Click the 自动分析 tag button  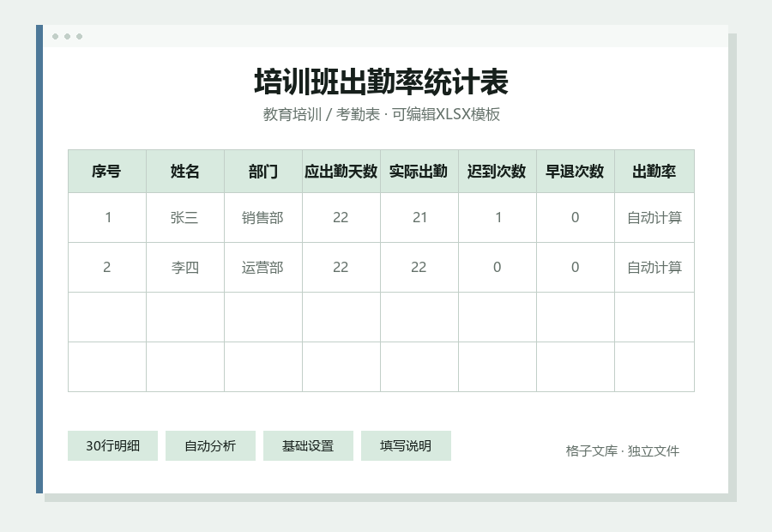pyautogui.click(x=210, y=446)
